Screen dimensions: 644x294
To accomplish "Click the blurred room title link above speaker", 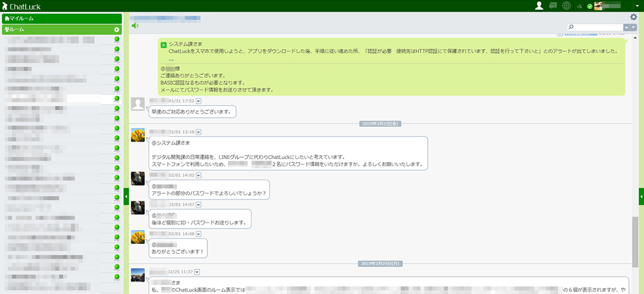I will (x=165, y=18).
